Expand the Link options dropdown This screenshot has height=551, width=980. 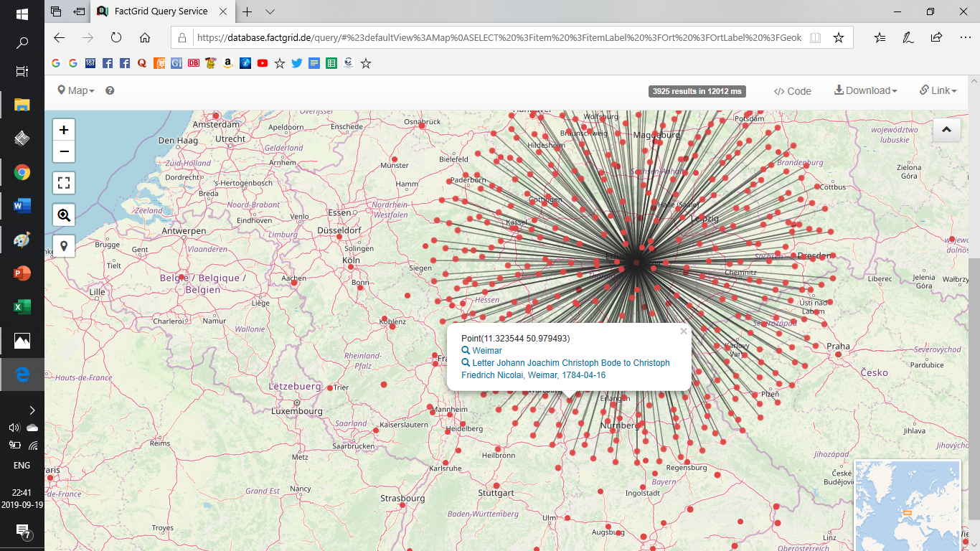coord(938,90)
